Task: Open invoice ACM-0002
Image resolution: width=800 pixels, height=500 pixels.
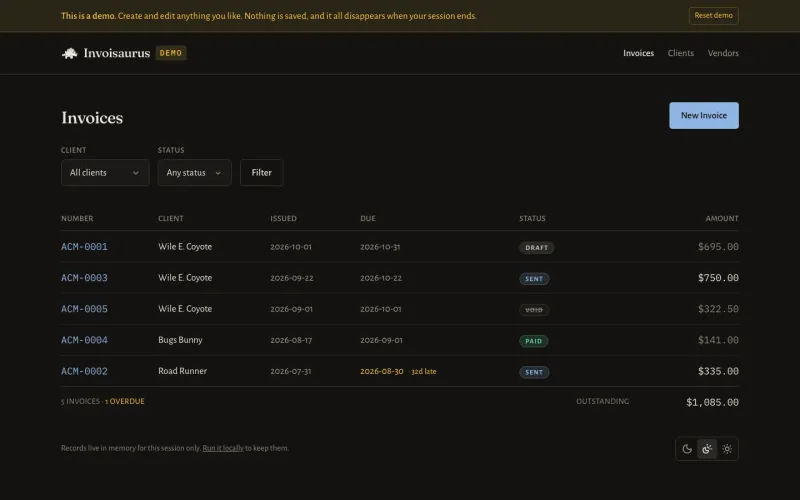Action: point(84,371)
